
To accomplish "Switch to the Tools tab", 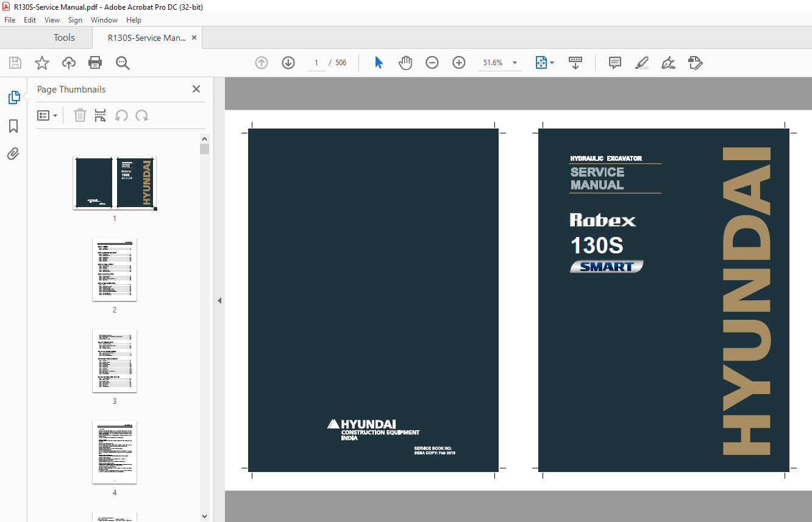I will click(64, 38).
